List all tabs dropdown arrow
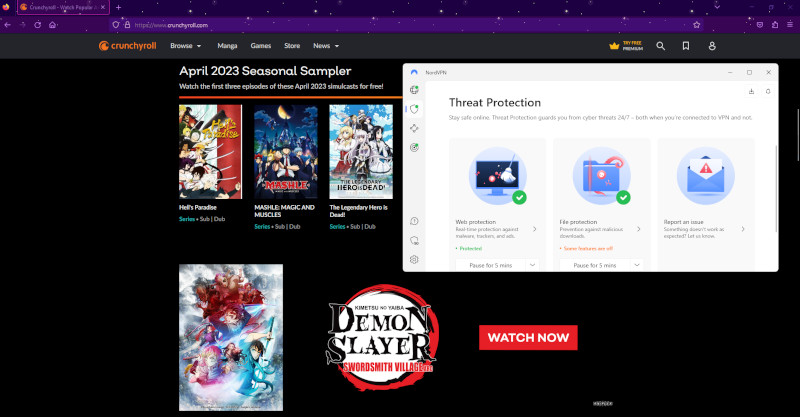The height and width of the screenshot is (417, 800). pyautogui.click(x=717, y=7)
